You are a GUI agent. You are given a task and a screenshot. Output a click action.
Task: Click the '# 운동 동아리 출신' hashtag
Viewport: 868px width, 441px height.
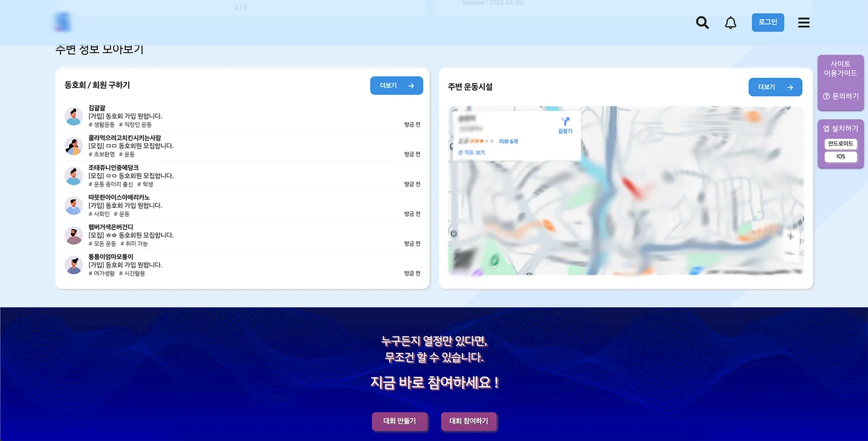[x=111, y=184]
